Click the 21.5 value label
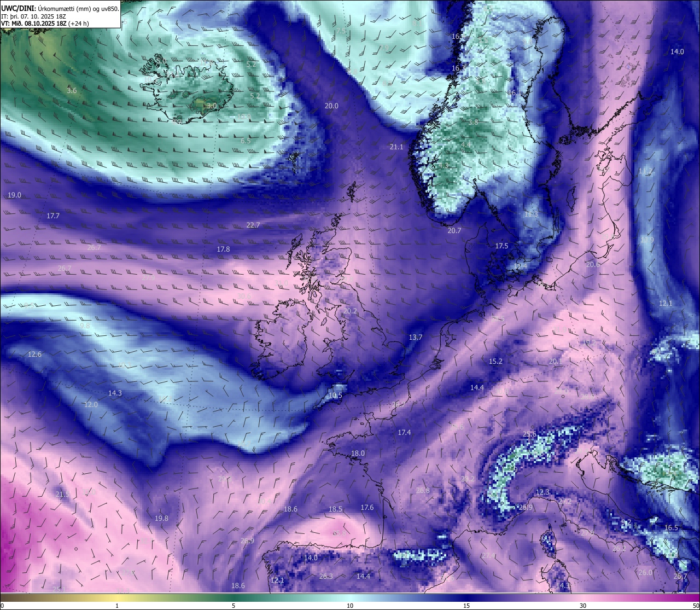The image size is (700, 610). click(x=62, y=494)
